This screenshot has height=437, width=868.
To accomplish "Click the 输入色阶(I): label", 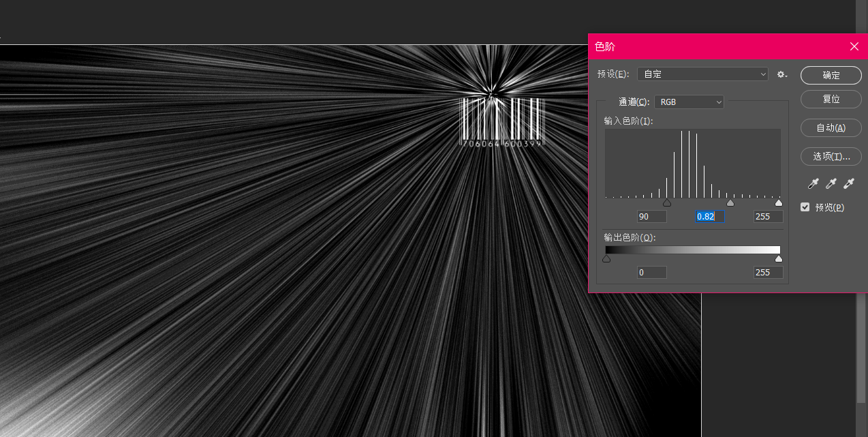I will coord(628,121).
